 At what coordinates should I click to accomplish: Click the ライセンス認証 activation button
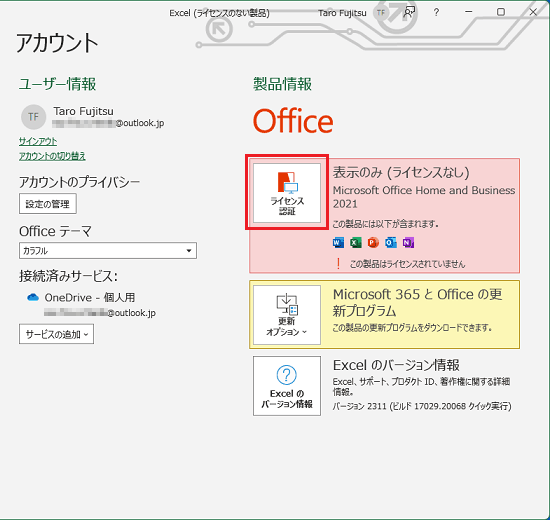pyautogui.click(x=287, y=193)
